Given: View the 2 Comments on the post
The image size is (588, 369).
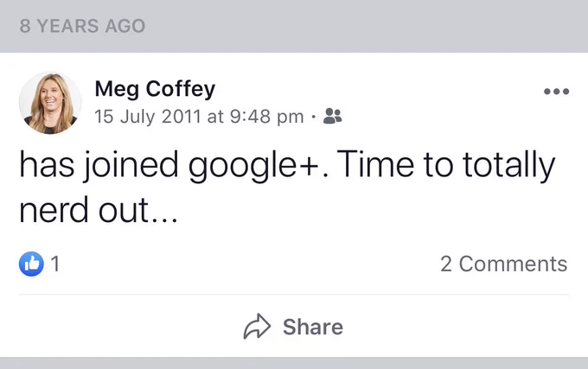Looking at the screenshot, I should pos(503,264).
